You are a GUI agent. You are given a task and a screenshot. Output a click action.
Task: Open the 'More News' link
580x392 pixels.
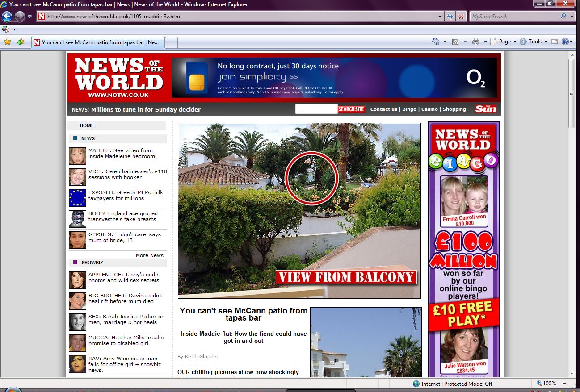(149, 255)
